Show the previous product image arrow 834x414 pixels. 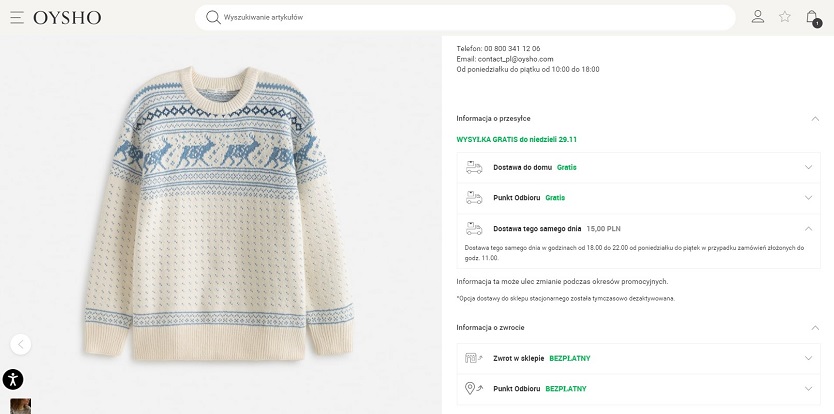(x=21, y=344)
